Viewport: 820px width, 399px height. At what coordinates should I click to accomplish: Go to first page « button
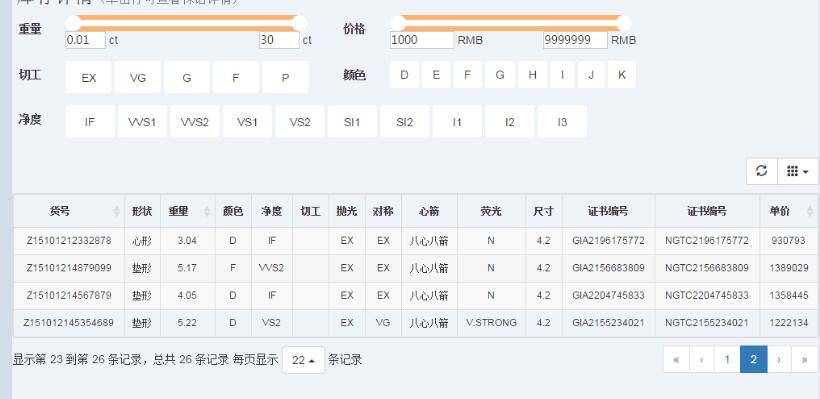(x=677, y=359)
